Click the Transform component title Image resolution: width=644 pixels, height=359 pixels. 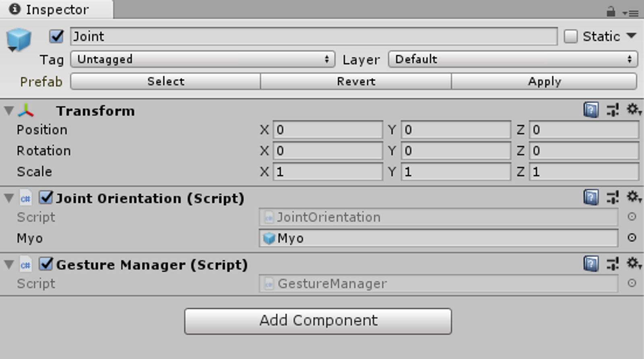pos(95,110)
